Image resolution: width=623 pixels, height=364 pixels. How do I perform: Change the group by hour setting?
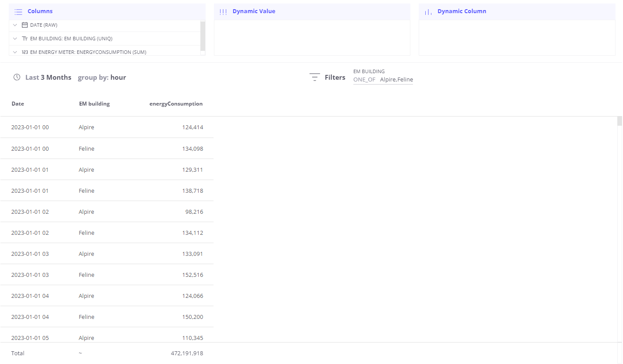(102, 78)
